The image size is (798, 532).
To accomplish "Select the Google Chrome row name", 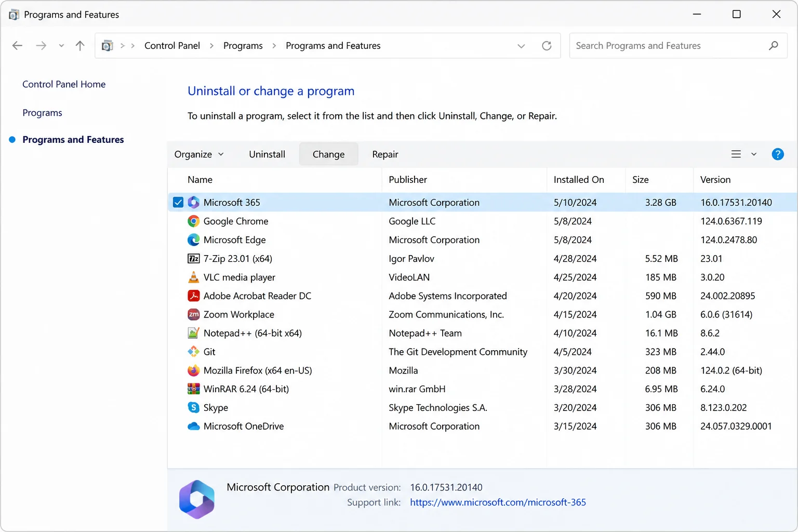I will coord(236,221).
